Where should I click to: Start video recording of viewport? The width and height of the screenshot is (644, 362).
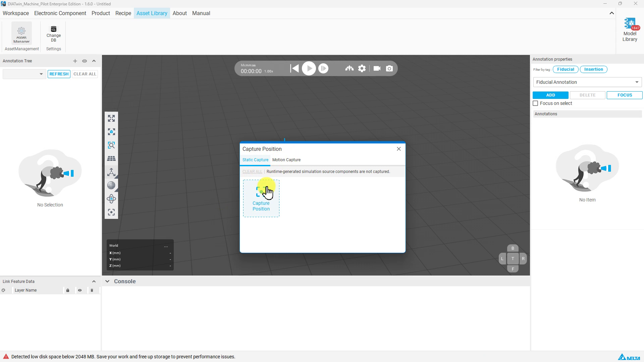point(377,69)
